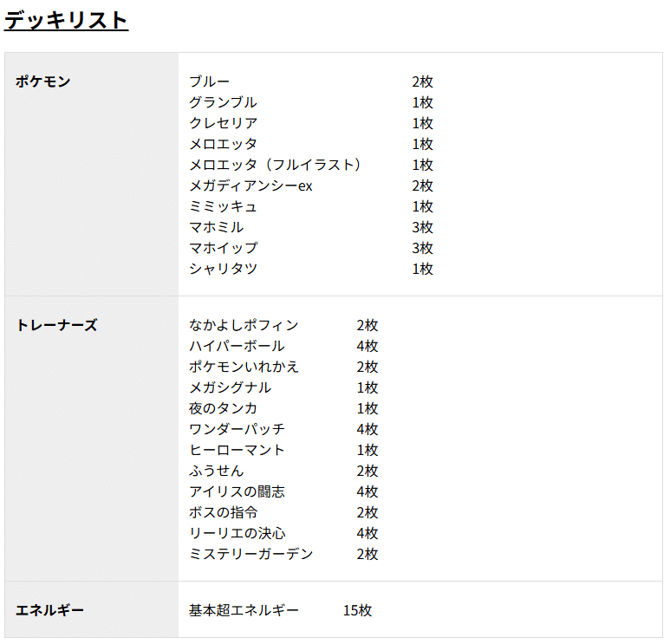Click the アイリスの闘志 card name
The height and width of the screenshot is (644, 670).
[x=237, y=491]
